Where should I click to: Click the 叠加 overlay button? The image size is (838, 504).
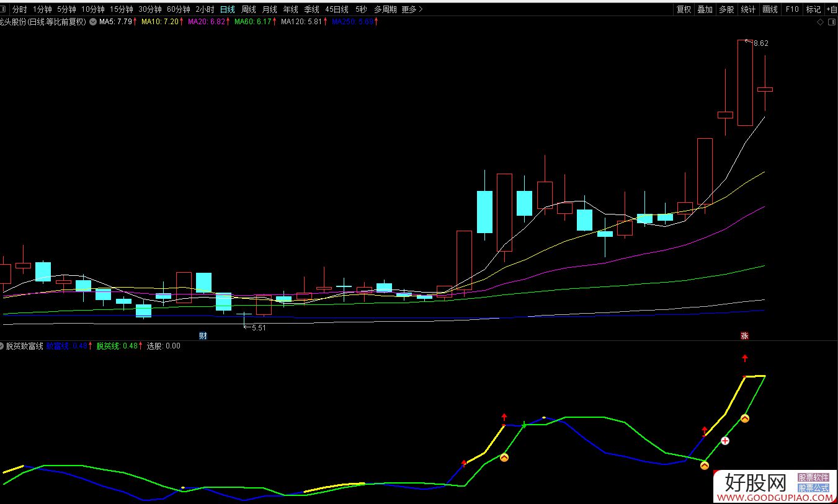(705, 9)
